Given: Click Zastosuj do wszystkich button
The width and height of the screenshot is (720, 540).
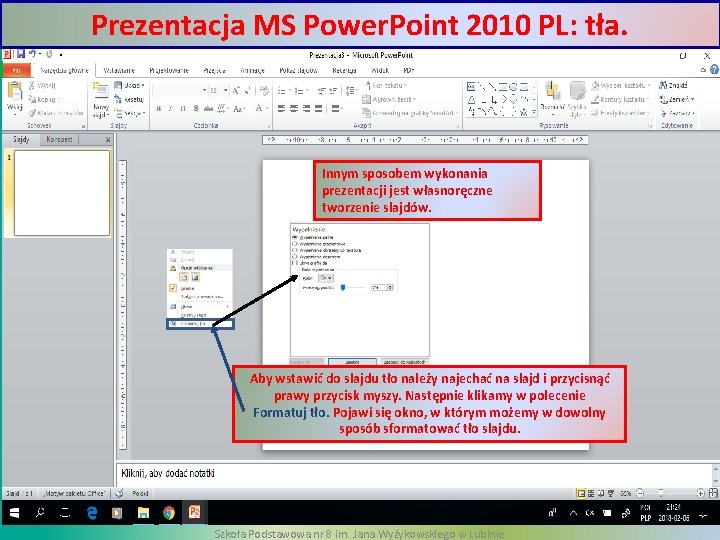Looking at the screenshot, I should 405,362.
